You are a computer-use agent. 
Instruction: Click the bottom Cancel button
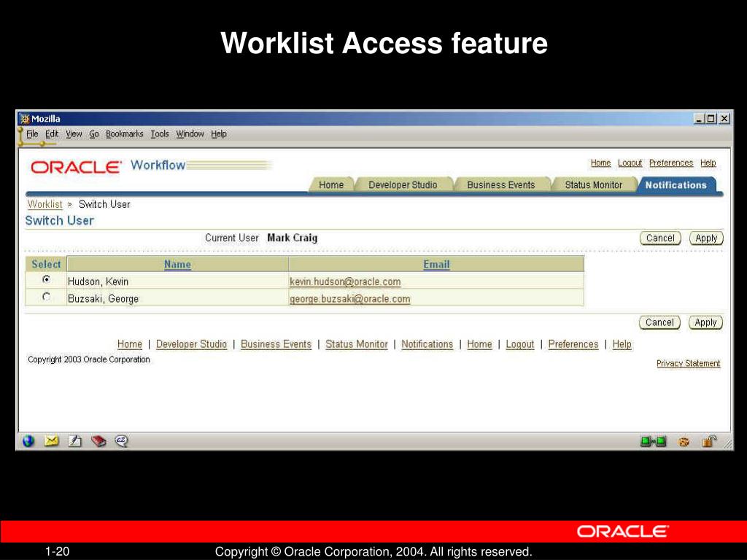[x=659, y=322]
